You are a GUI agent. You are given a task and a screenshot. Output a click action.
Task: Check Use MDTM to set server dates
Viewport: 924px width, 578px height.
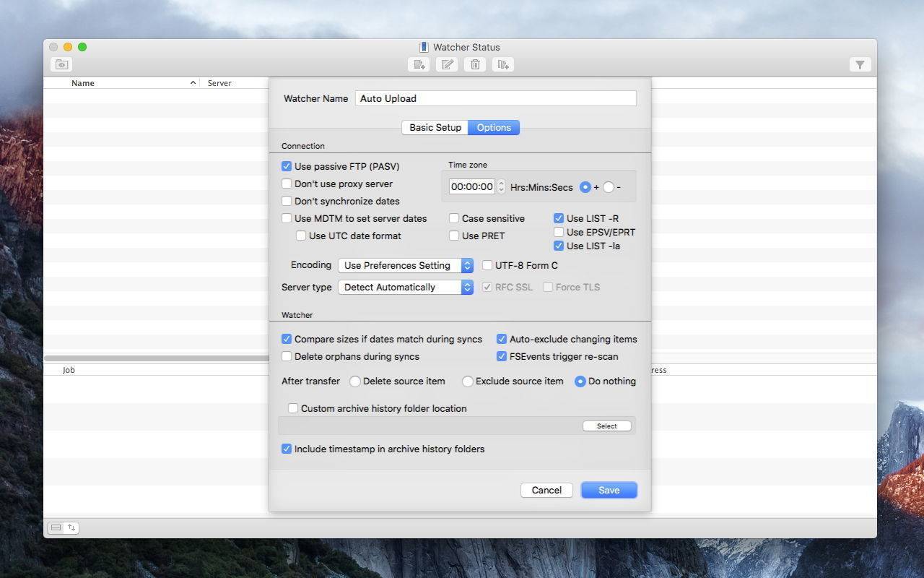tap(287, 218)
